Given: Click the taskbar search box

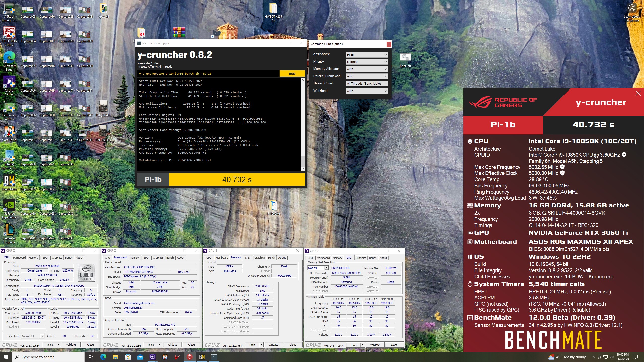Looking at the screenshot, I should point(48,357).
